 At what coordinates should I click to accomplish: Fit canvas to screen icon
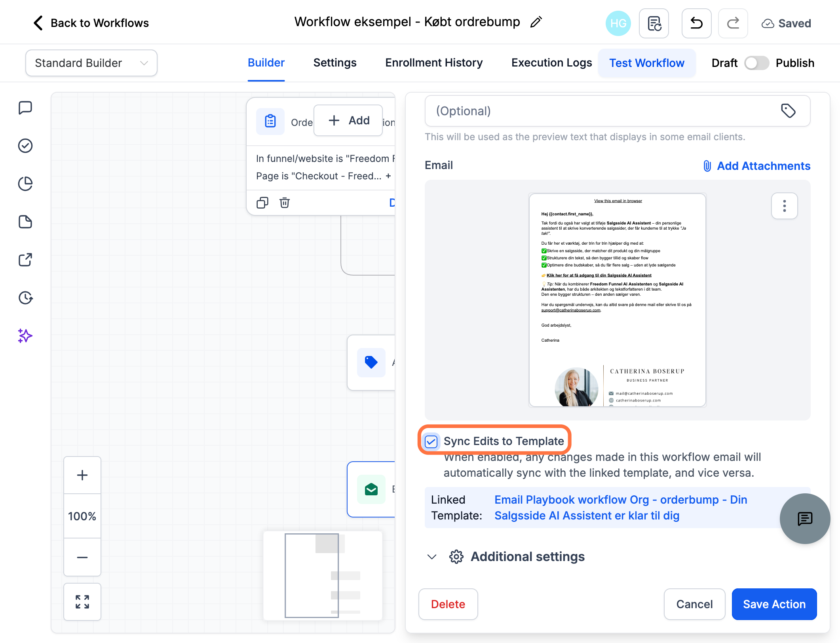pos(82,602)
